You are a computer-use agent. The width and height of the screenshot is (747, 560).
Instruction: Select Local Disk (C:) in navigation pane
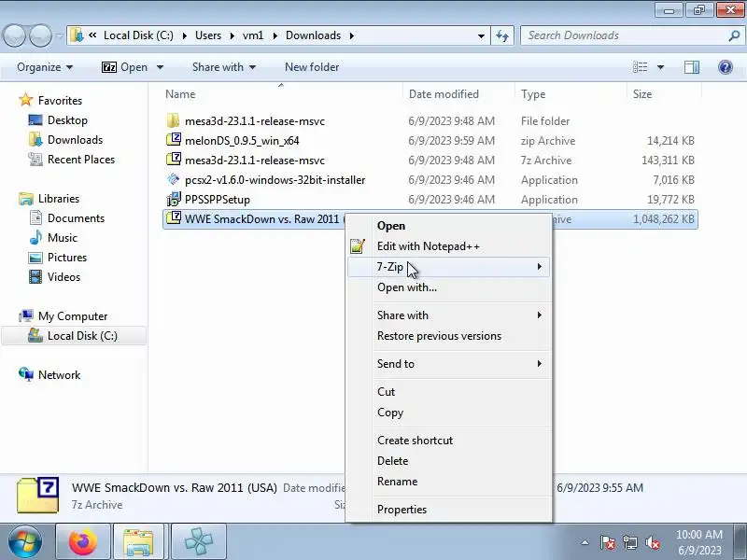pyautogui.click(x=74, y=336)
